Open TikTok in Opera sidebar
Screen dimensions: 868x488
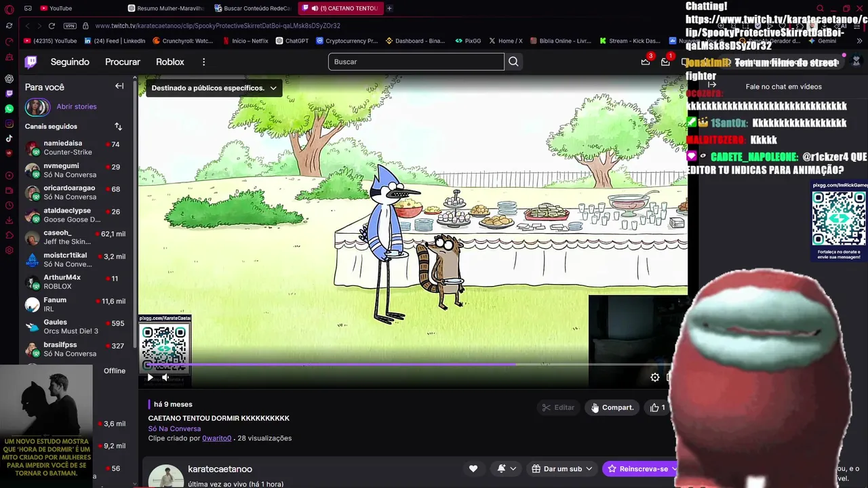pyautogui.click(x=9, y=138)
